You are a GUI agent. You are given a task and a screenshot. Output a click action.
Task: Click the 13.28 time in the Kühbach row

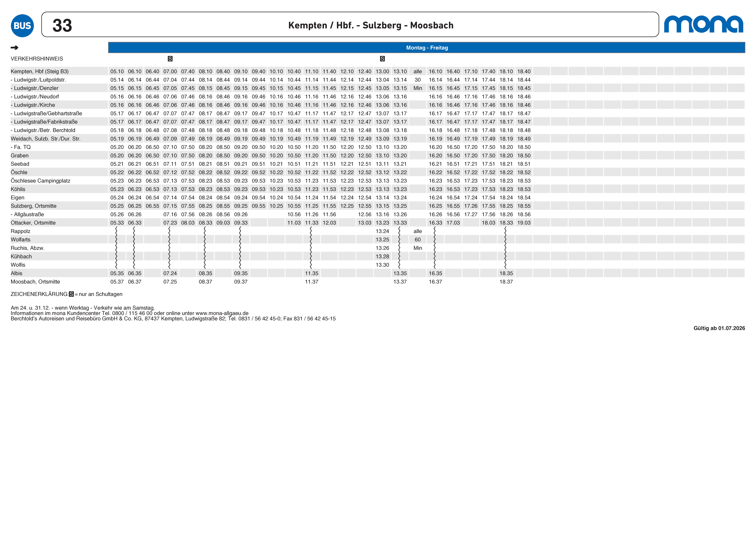pyautogui.click(x=382, y=257)
